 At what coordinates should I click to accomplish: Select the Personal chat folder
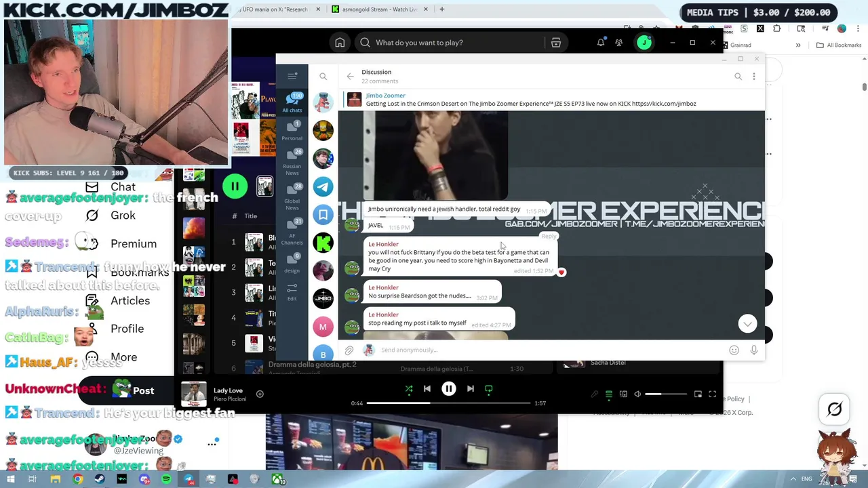[x=292, y=131]
